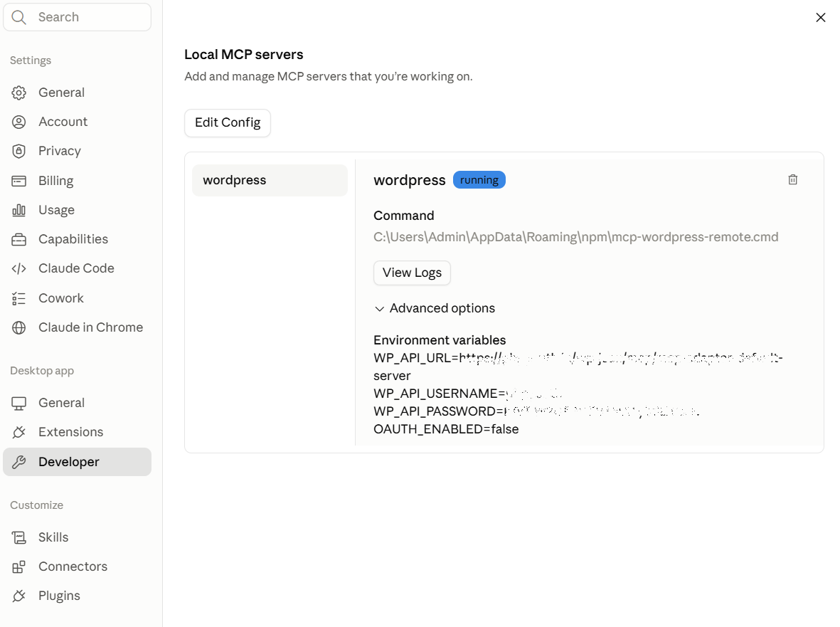The width and height of the screenshot is (840, 627).
Task: Click the mcp-wordpress-remote.cmd command path
Action: pyautogui.click(x=576, y=237)
